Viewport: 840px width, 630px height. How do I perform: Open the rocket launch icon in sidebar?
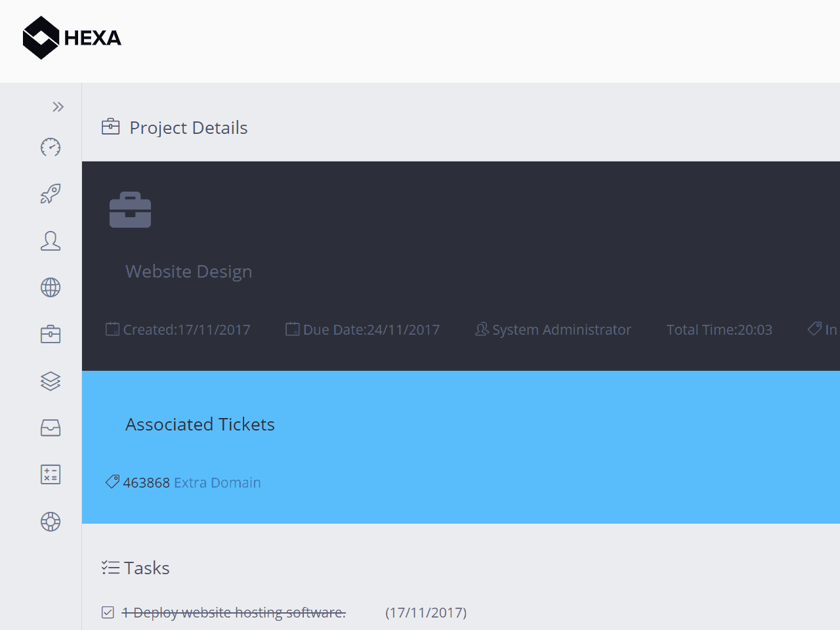click(x=51, y=194)
